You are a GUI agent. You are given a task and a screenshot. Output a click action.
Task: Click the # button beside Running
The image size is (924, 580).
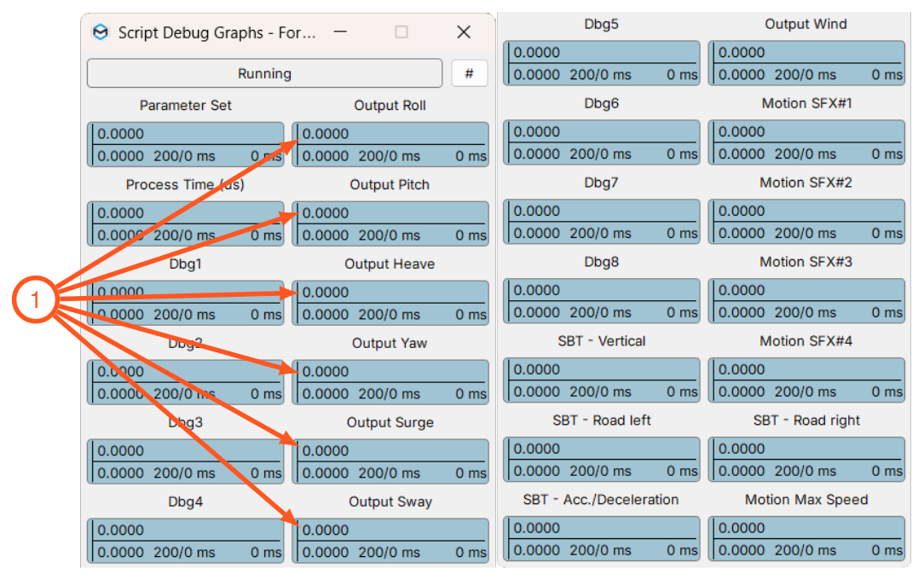469,73
